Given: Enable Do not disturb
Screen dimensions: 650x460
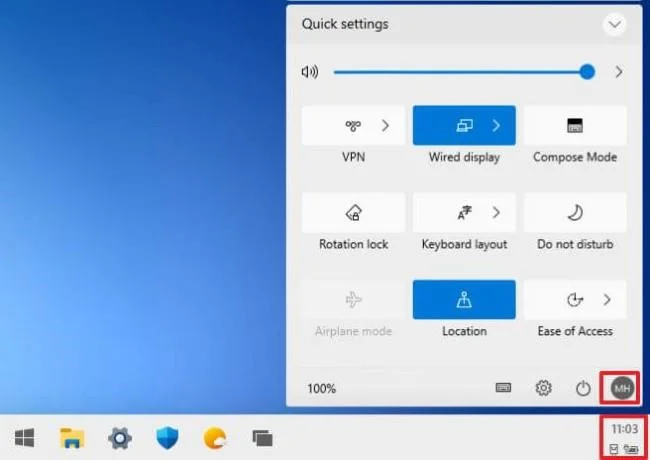Looking at the screenshot, I should point(575,213).
